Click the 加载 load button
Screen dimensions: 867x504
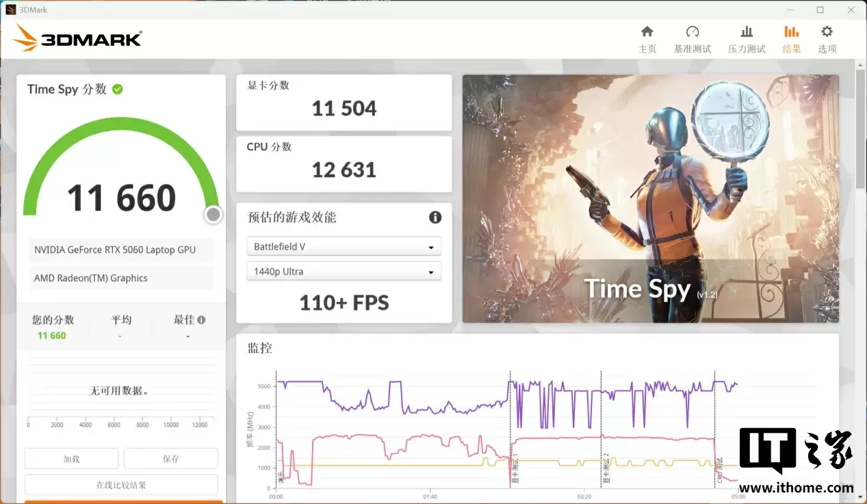[71, 458]
